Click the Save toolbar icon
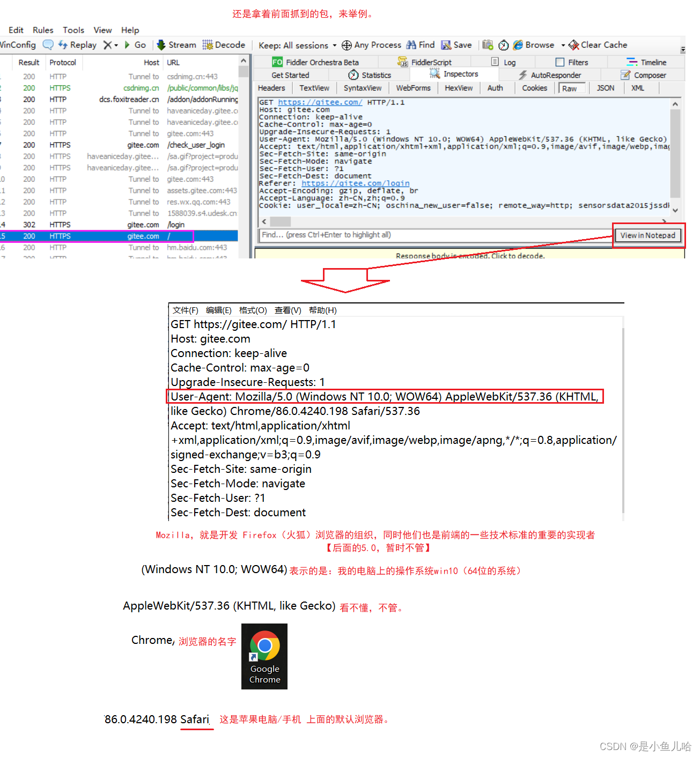This screenshot has width=700, height=757. point(446,45)
